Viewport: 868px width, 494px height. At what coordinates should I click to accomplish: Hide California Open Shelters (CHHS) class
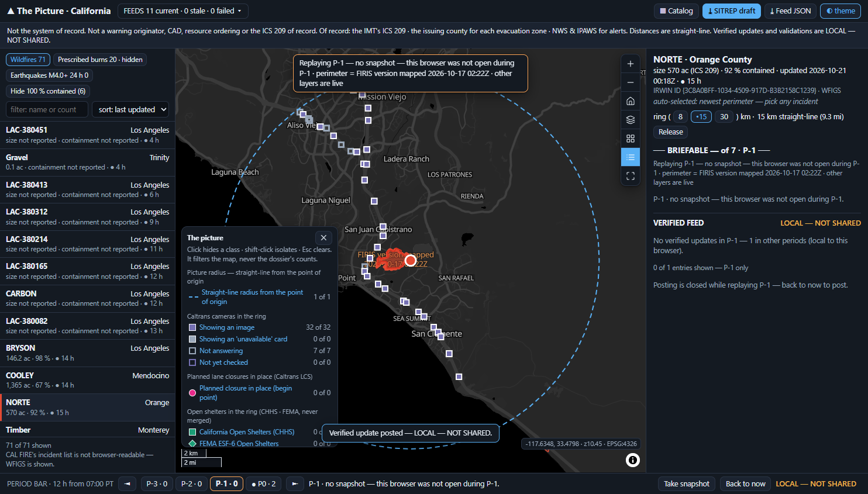(x=246, y=432)
